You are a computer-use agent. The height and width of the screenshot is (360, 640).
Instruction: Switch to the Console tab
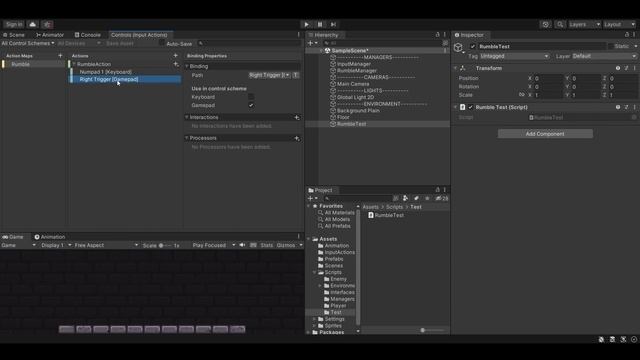88,35
